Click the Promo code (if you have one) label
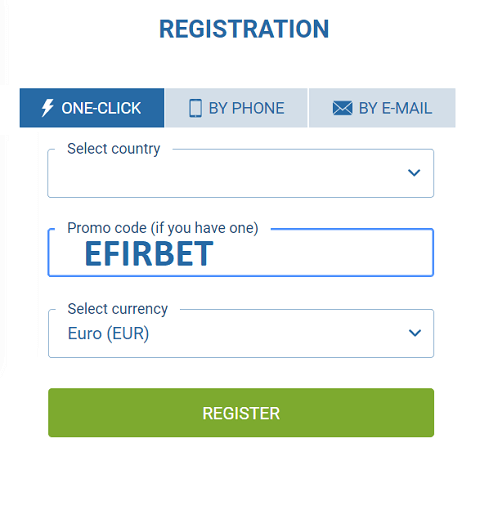The image size is (480, 528). 163,228
